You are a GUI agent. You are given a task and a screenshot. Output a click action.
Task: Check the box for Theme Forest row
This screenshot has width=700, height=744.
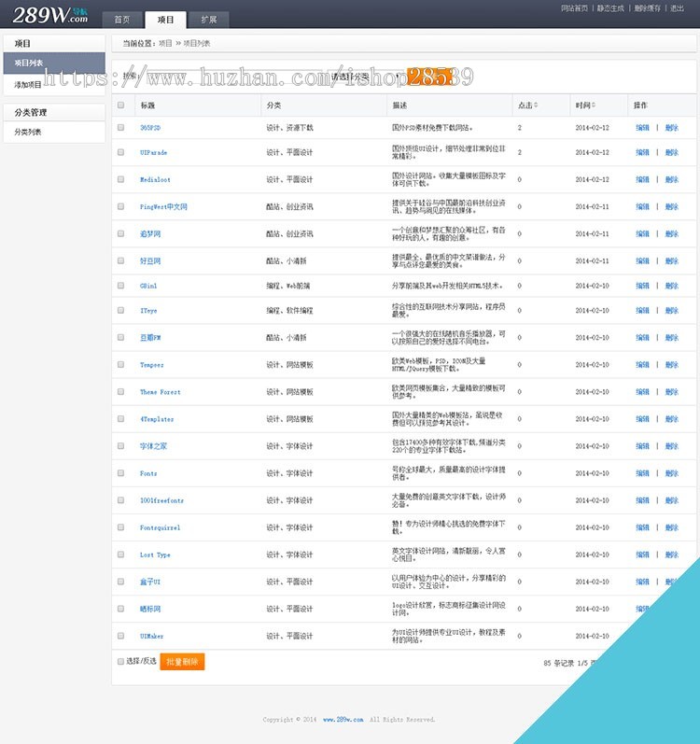click(121, 391)
